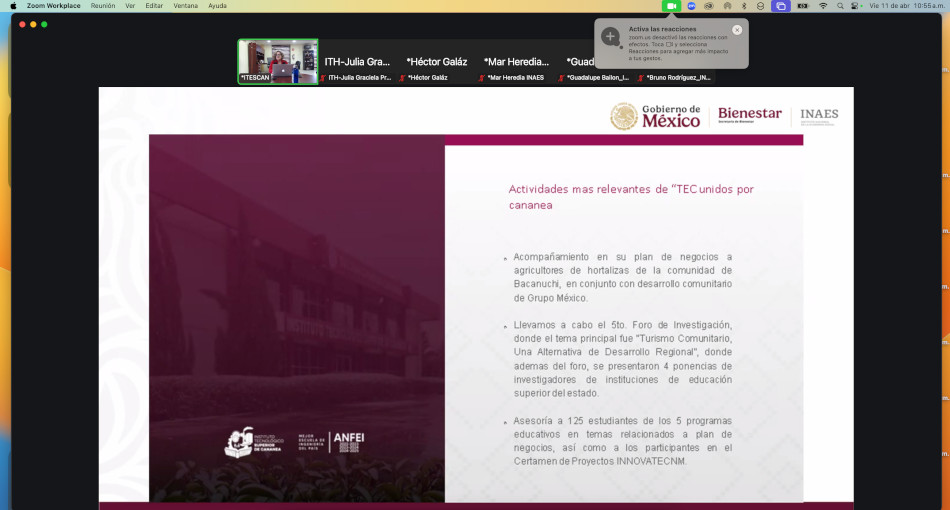Open the Ayuda menu
The width and height of the screenshot is (950, 510).
tap(217, 5)
